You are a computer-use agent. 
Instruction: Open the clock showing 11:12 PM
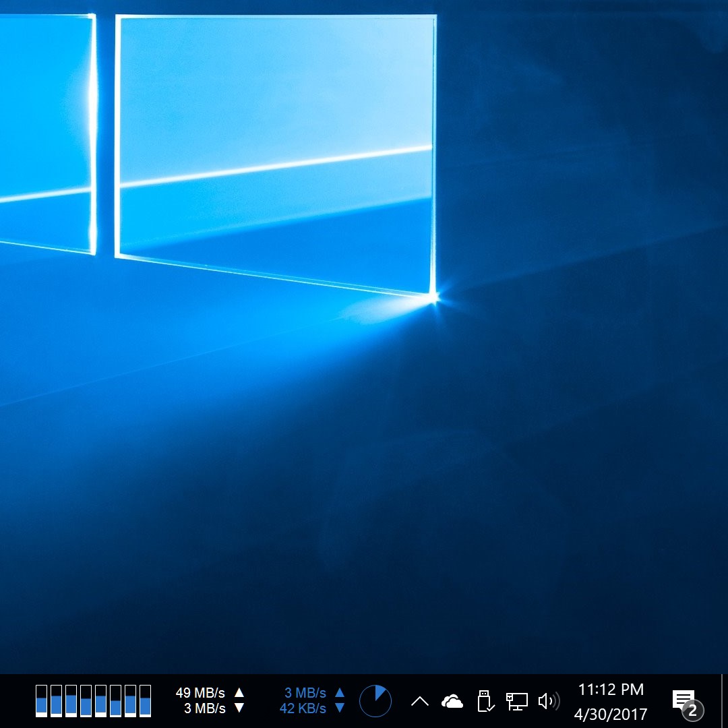click(611, 690)
